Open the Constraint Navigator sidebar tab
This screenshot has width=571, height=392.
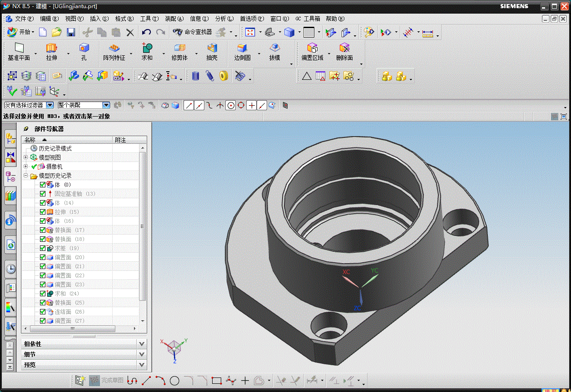tap(10, 157)
